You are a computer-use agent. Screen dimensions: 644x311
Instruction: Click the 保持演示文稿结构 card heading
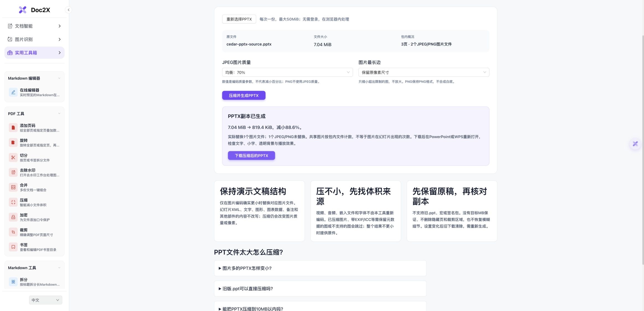253,191
